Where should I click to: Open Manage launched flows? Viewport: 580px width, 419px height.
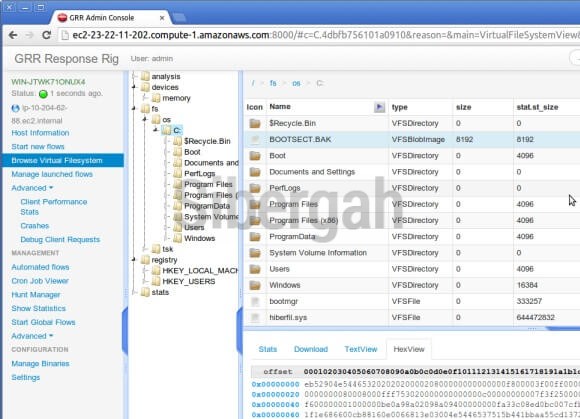pyautogui.click(x=52, y=174)
